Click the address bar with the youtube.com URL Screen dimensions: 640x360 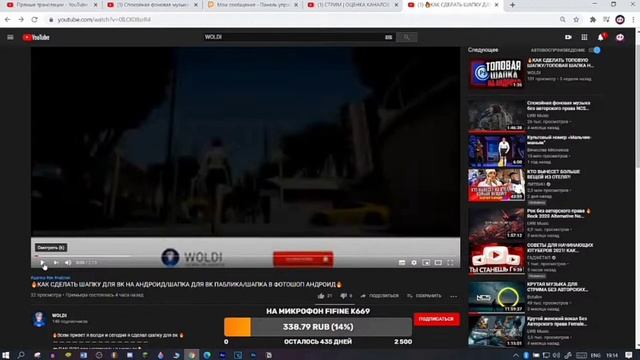(x=302, y=20)
